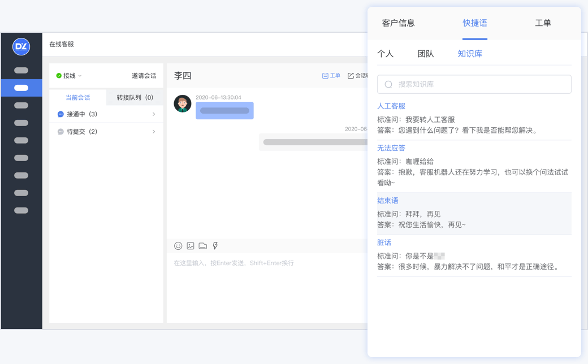Viewport: 588px width, 364px height.
Task: Click the 人工客服 knowledge base entry
Action: (391, 106)
